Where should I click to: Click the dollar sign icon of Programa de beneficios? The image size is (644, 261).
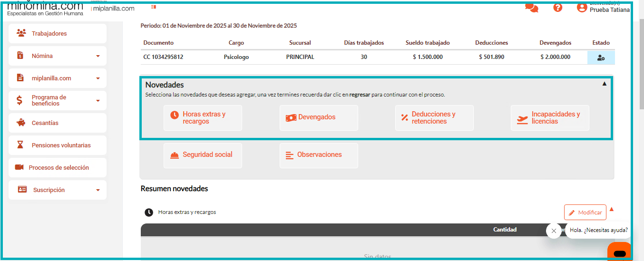pyautogui.click(x=20, y=100)
